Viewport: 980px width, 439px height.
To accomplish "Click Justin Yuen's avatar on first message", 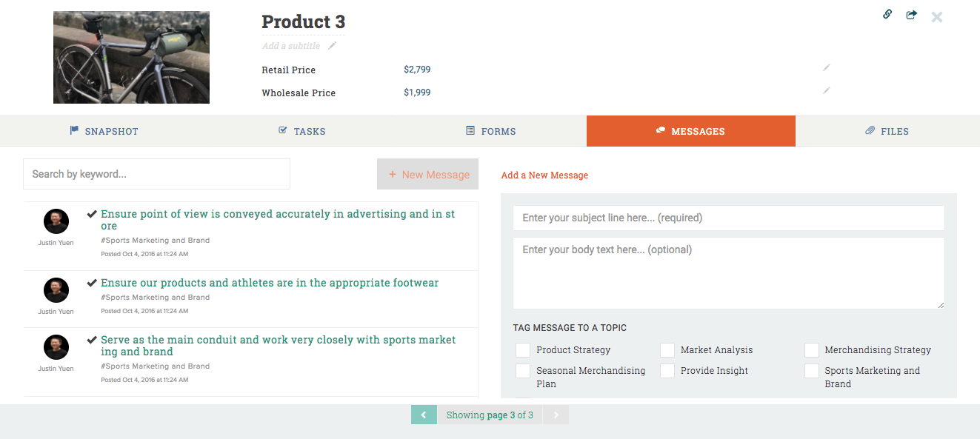I will point(56,221).
